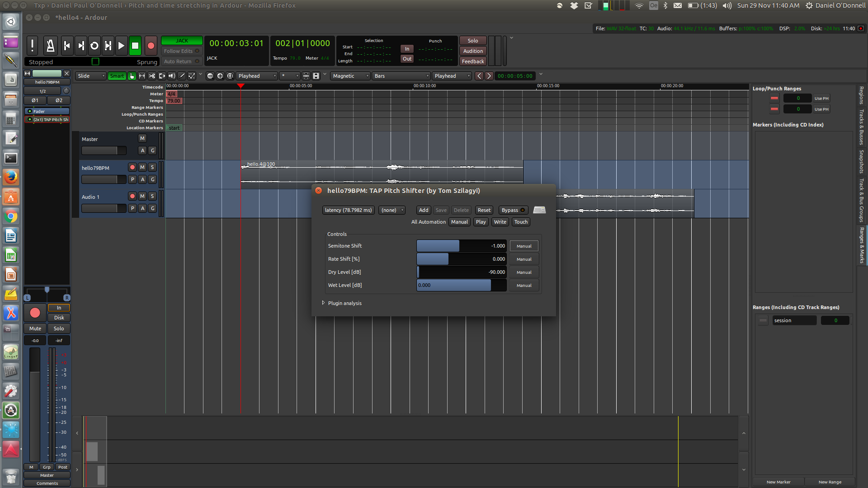The width and height of the screenshot is (868, 488).
Task: Click the New Range button
Action: [x=830, y=482]
